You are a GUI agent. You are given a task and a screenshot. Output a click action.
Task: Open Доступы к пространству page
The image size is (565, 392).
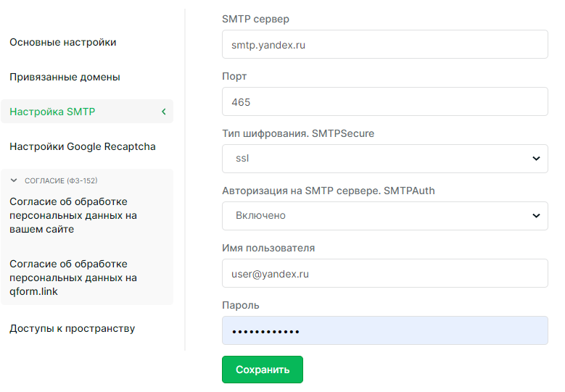tap(73, 328)
